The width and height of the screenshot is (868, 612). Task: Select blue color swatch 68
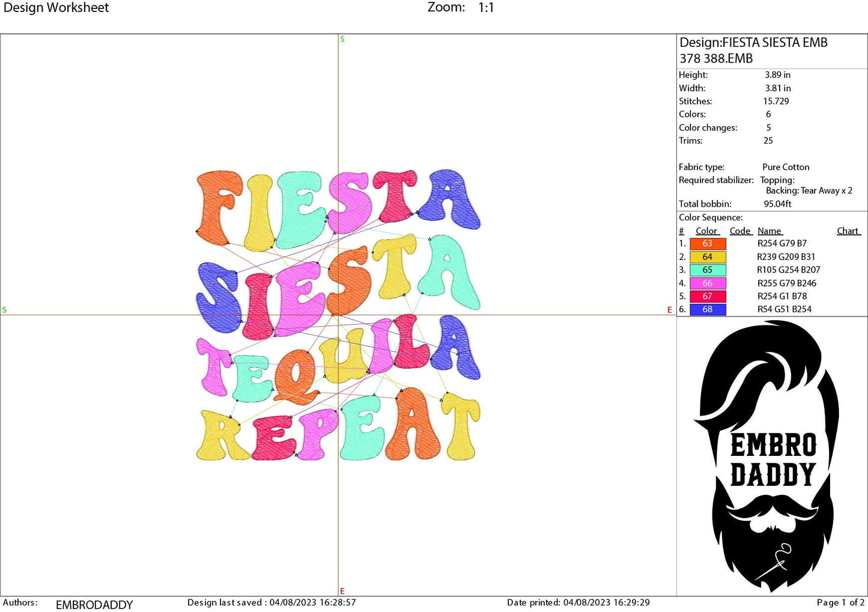point(708,309)
